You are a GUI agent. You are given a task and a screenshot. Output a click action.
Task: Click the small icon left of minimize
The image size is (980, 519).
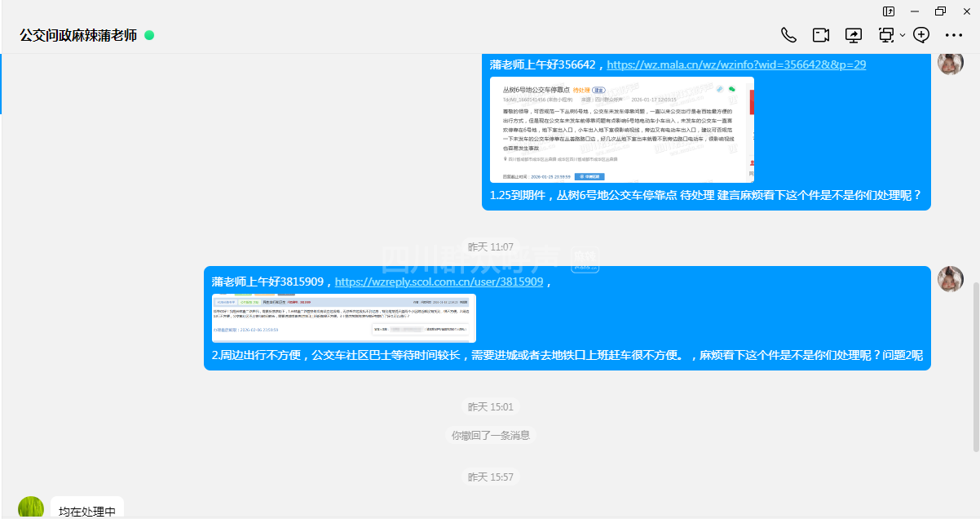[x=889, y=11]
